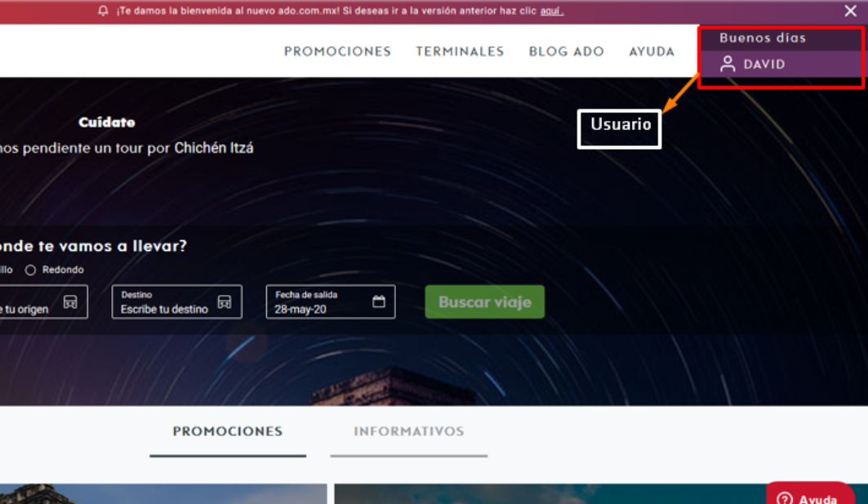Open PROMOCIONES in the top navigation bar

click(337, 51)
